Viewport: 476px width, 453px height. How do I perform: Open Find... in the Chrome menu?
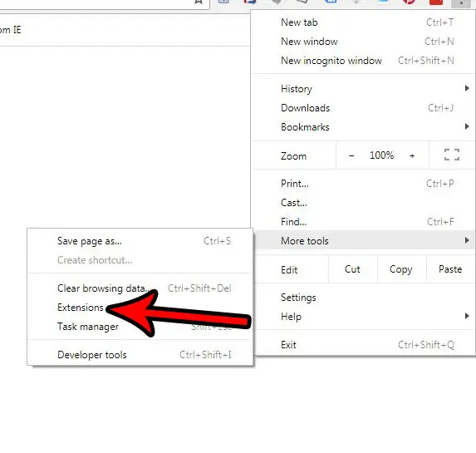pyautogui.click(x=363, y=222)
